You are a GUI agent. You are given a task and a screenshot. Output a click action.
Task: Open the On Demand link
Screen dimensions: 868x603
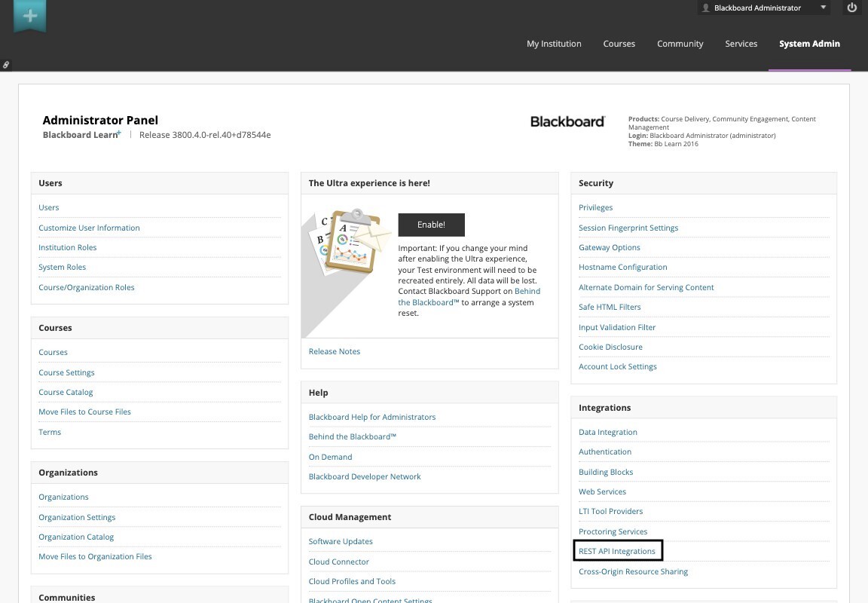tap(331, 457)
